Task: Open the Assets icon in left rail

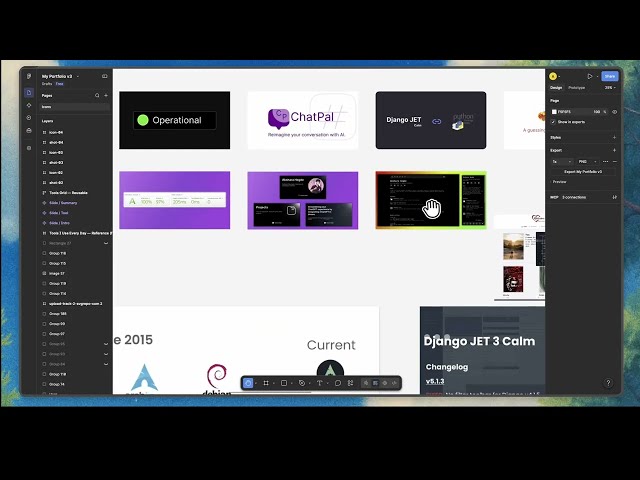Action: point(29,105)
